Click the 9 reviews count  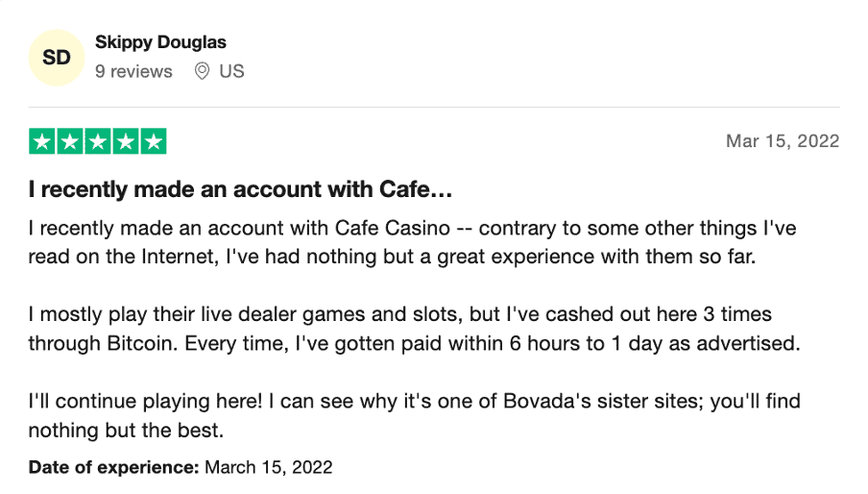tap(133, 71)
